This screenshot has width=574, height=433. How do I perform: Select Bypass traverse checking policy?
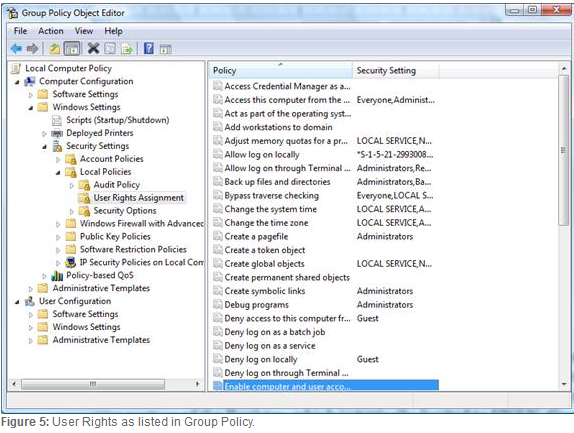271,195
